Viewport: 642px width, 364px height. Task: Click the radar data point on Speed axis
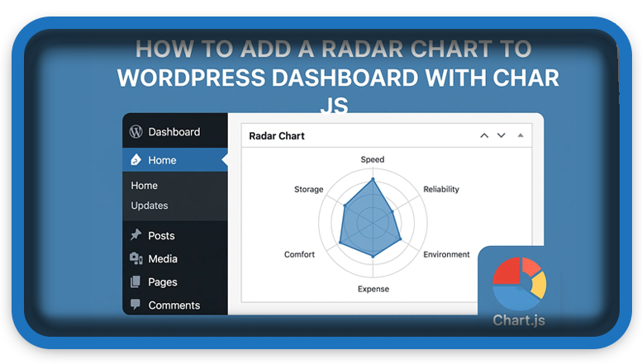[x=373, y=179]
